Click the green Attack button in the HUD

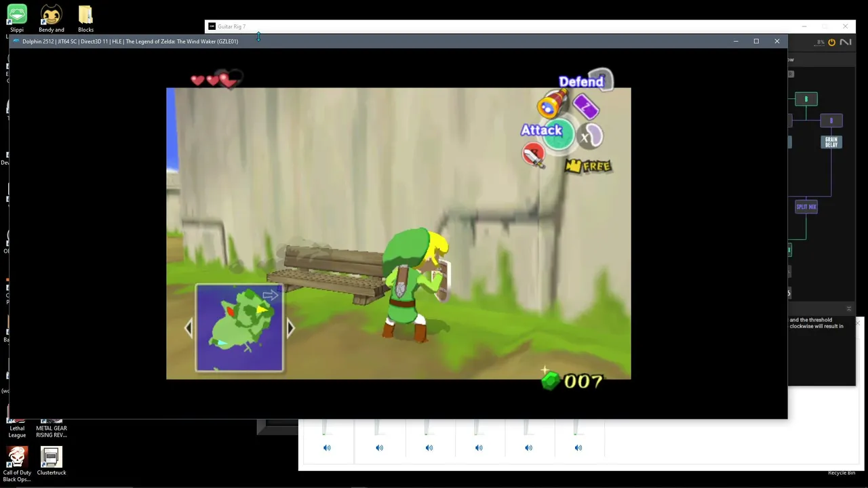click(x=559, y=134)
